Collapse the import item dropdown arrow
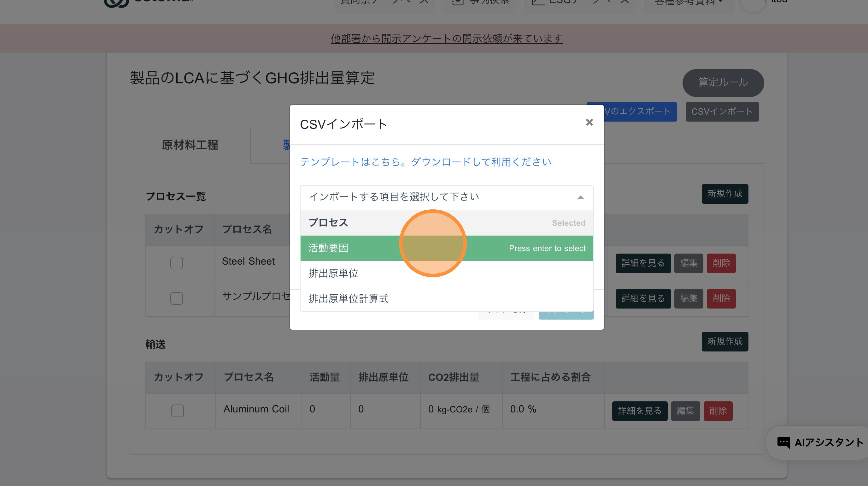Image resolution: width=868 pixels, height=486 pixels. [x=580, y=197]
